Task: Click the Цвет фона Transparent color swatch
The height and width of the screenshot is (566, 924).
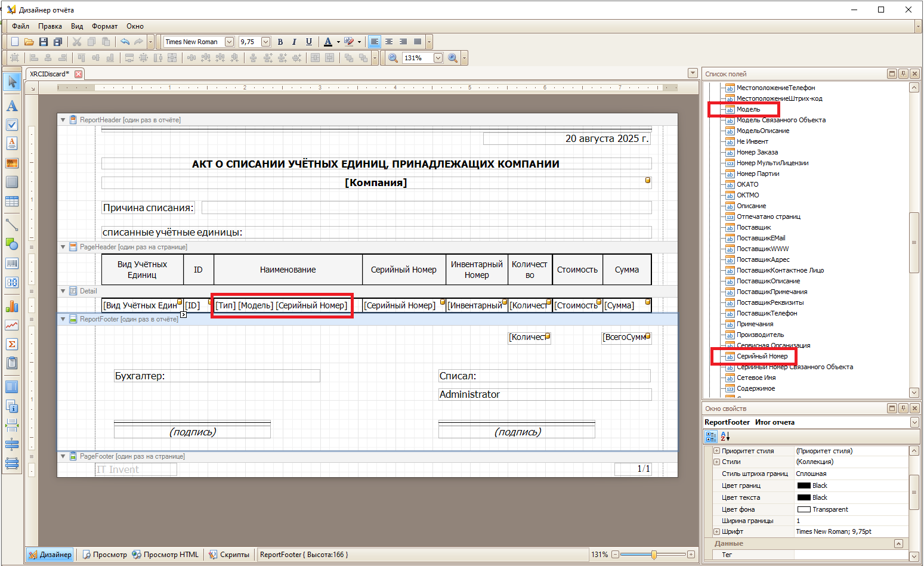Action: pos(804,509)
